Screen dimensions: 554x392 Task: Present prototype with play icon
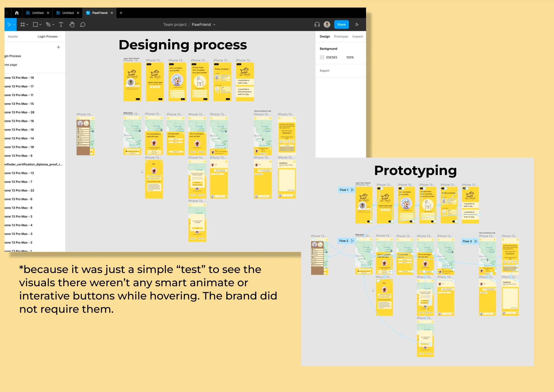[x=357, y=25]
